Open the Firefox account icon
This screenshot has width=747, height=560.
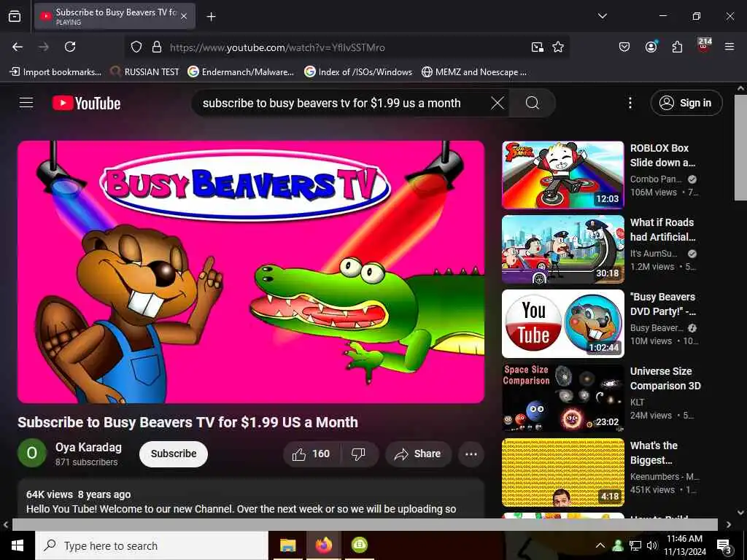[x=651, y=47]
